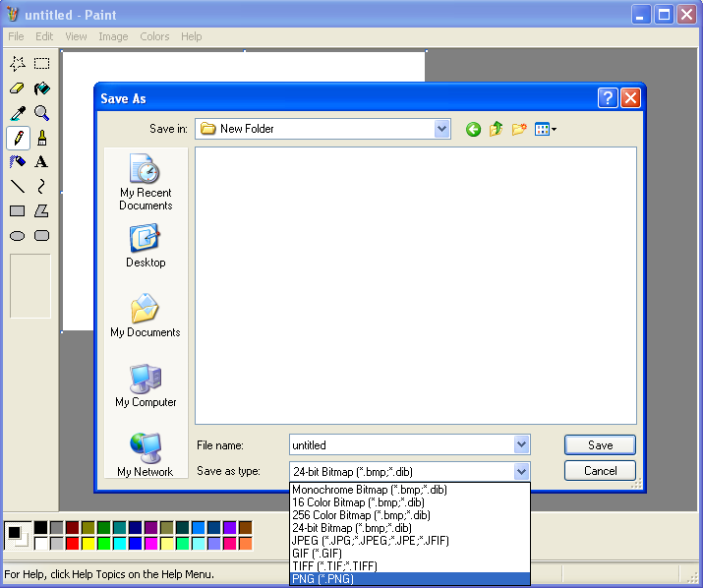
Task: Open My Computer location
Action: [146, 385]
